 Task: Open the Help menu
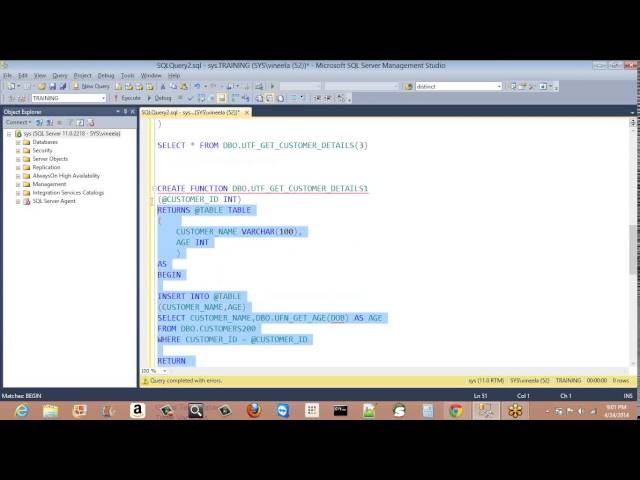(174, 76)
